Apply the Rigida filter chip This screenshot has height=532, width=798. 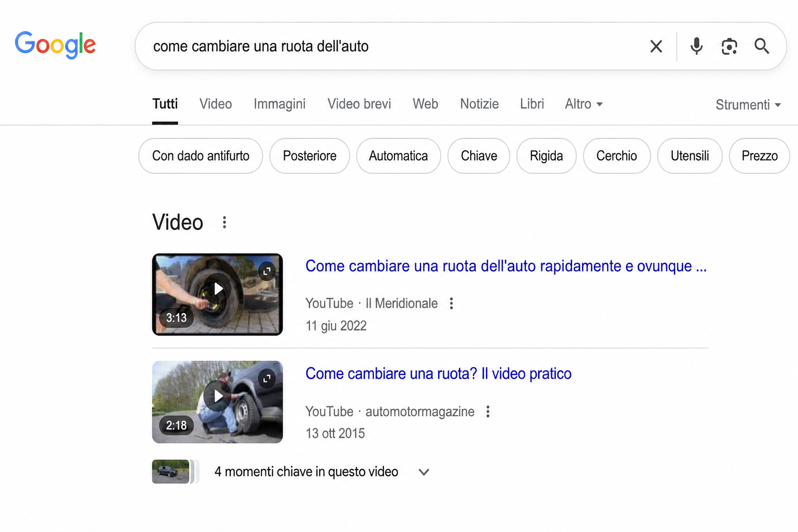pyautogui.click(x=547, y=156)
